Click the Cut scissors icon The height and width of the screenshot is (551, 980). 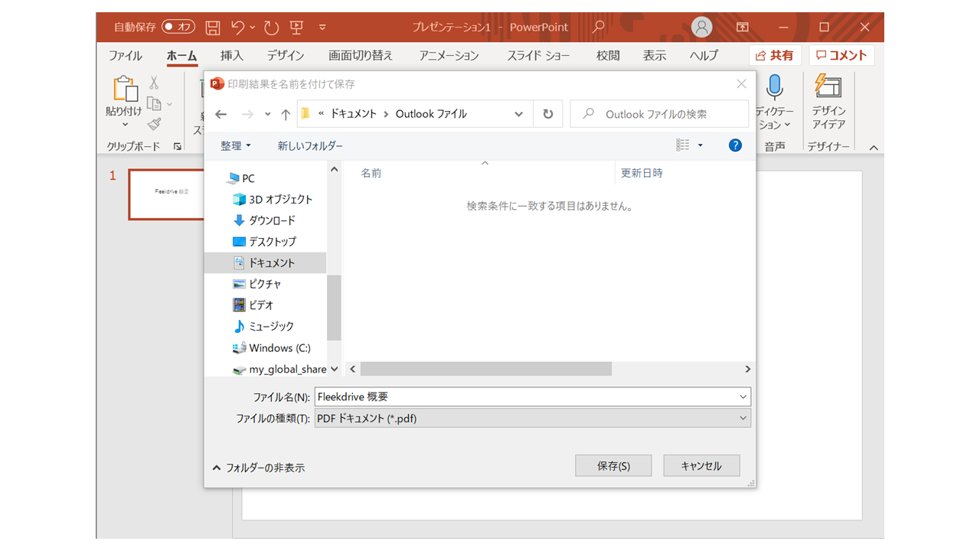tap(154, 83)
